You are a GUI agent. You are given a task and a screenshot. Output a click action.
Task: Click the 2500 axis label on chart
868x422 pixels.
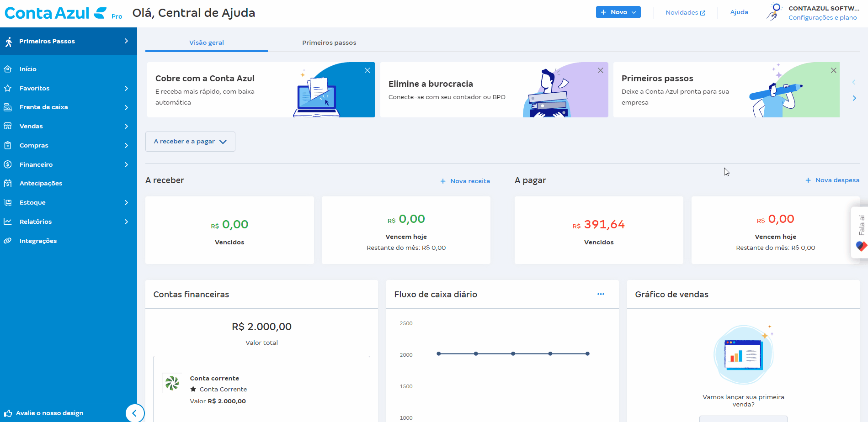[x=406, y=323]
